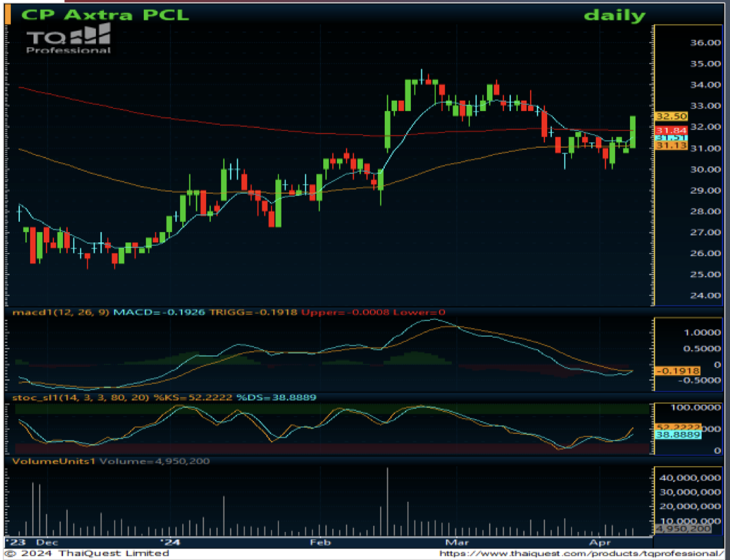
Task: Click the daily timeframe label
Action: 614,15
